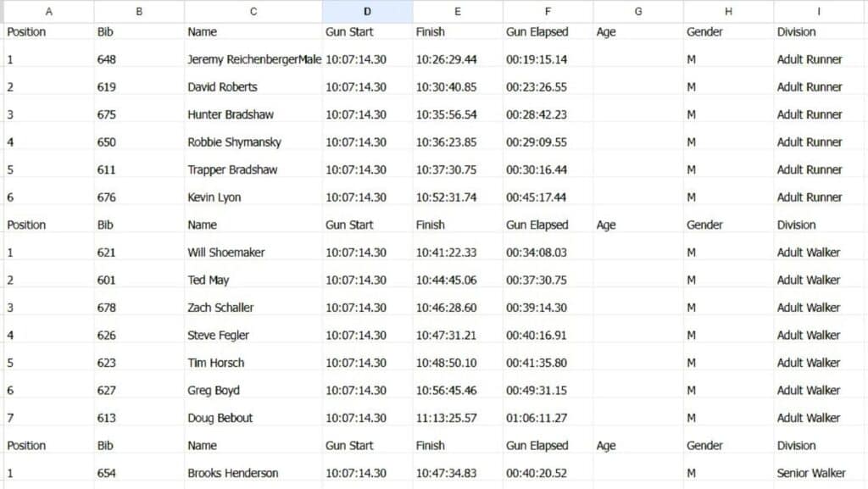Select Brooks Henderson name cell

253,473
